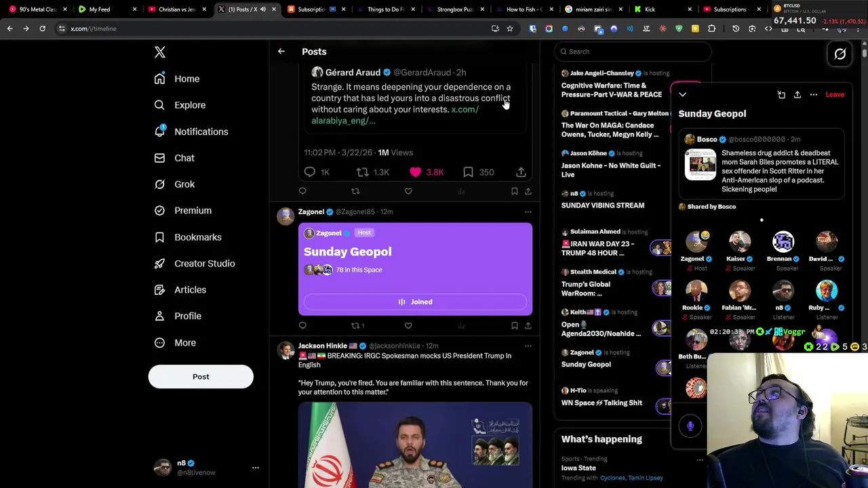Open Articles in the sidebar

coord(180,289)
